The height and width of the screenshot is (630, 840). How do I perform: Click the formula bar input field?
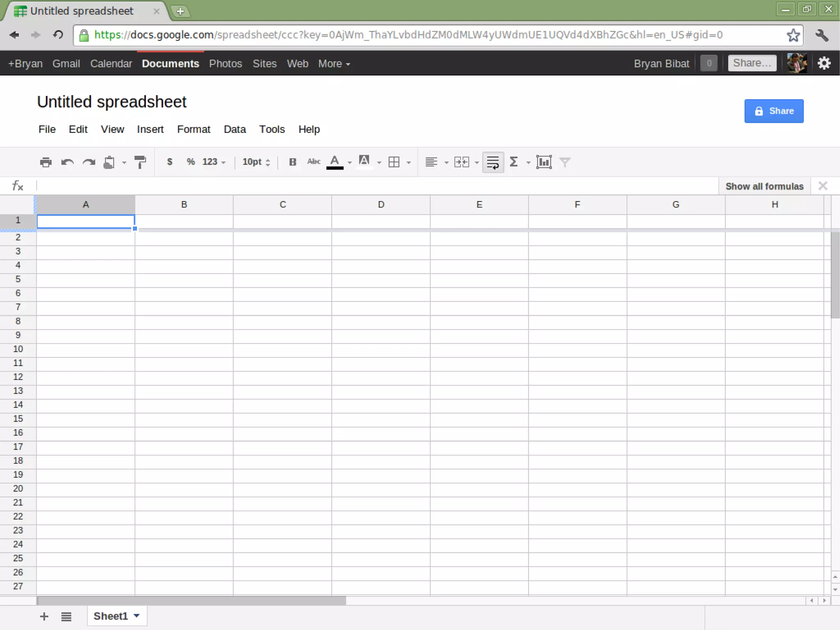click(x=369, y=186)
